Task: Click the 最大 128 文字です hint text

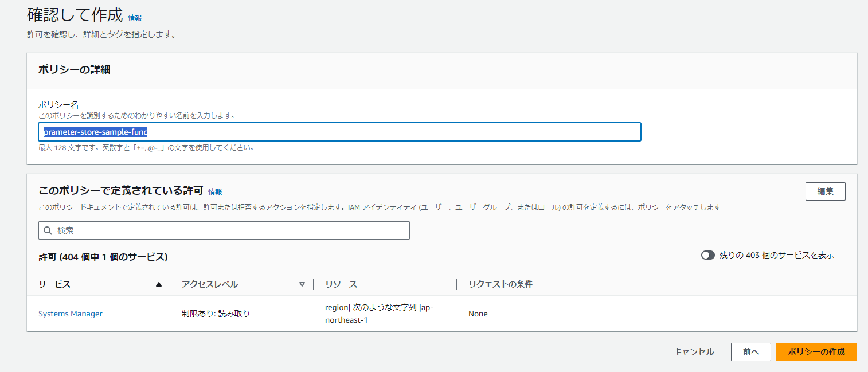Action: pyautogui.click(x=146, y=147)
